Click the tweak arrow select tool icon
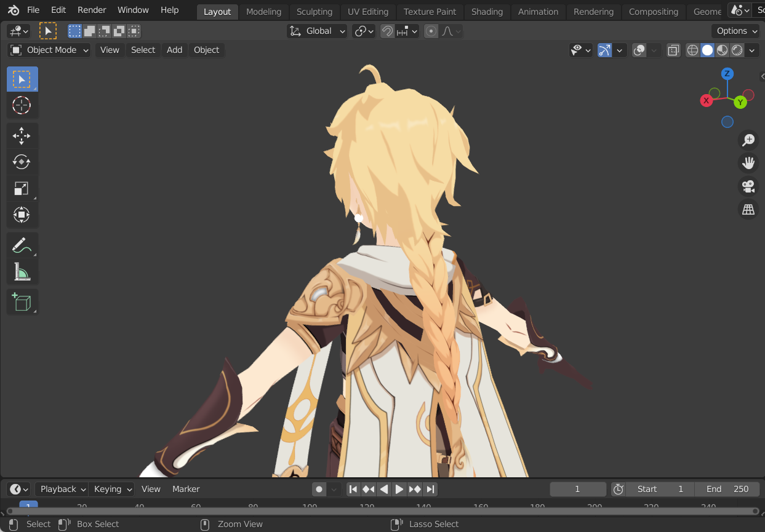The image size is (765, 532). point(47,31)
